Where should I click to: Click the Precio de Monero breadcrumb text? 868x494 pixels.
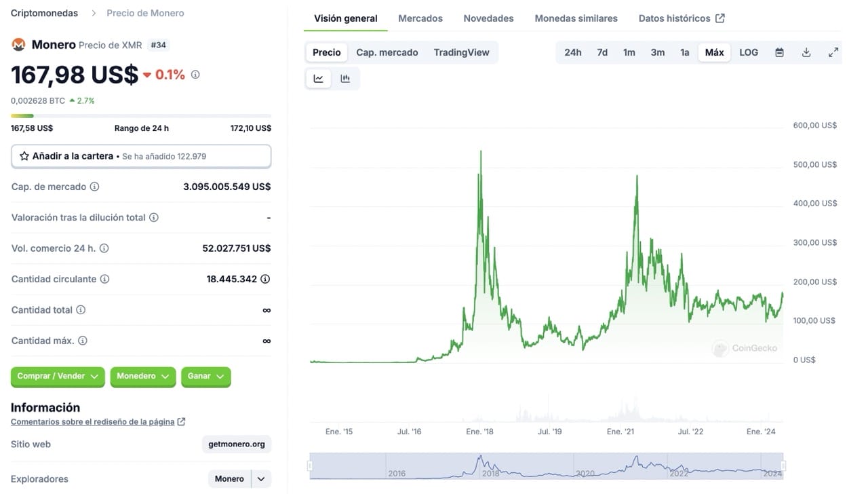(x=145, y=13)
